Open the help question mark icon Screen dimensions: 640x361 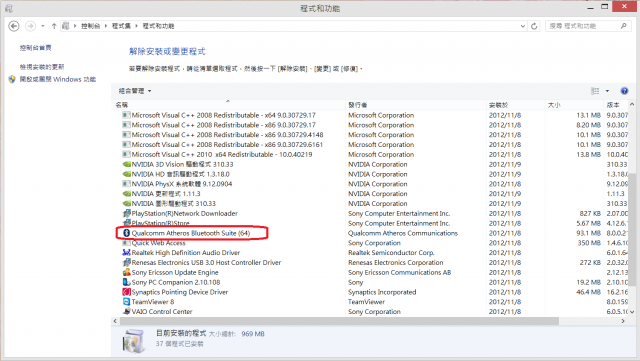point(624,91)
